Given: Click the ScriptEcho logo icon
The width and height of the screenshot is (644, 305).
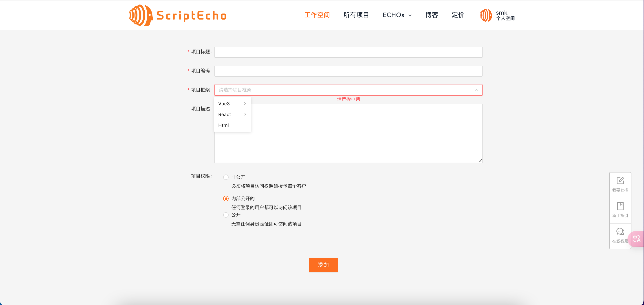Looking at the screenshot, I should pyautogui.click(x=141, y=15).
